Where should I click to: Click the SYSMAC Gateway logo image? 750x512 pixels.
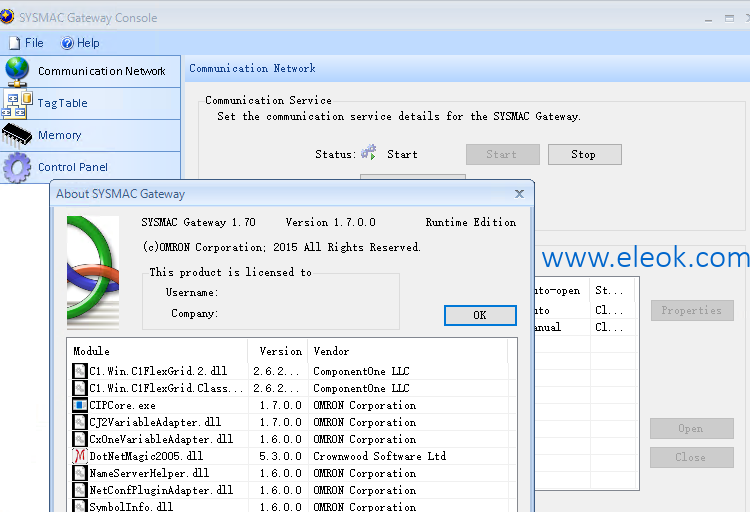point(93,272)
